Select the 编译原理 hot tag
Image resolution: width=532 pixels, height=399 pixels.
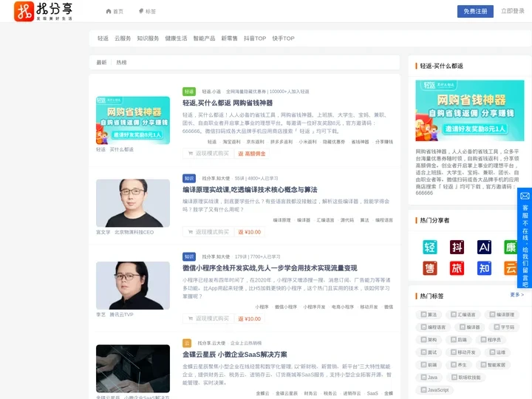coord(502,315)
